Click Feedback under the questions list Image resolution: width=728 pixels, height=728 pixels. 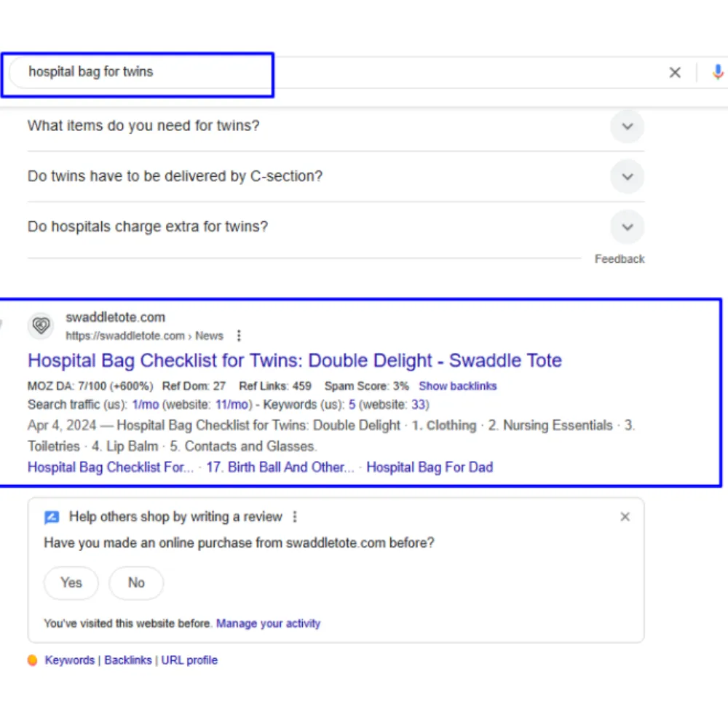(x=619, y=259)
